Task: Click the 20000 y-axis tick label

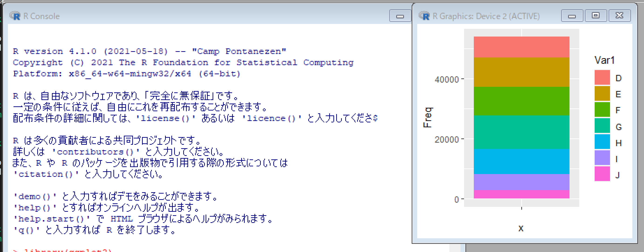Action: click(x=447, y=139)
